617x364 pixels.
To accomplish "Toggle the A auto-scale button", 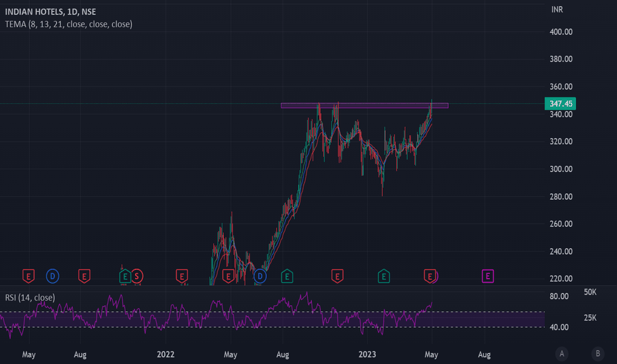I will [562, 354].
